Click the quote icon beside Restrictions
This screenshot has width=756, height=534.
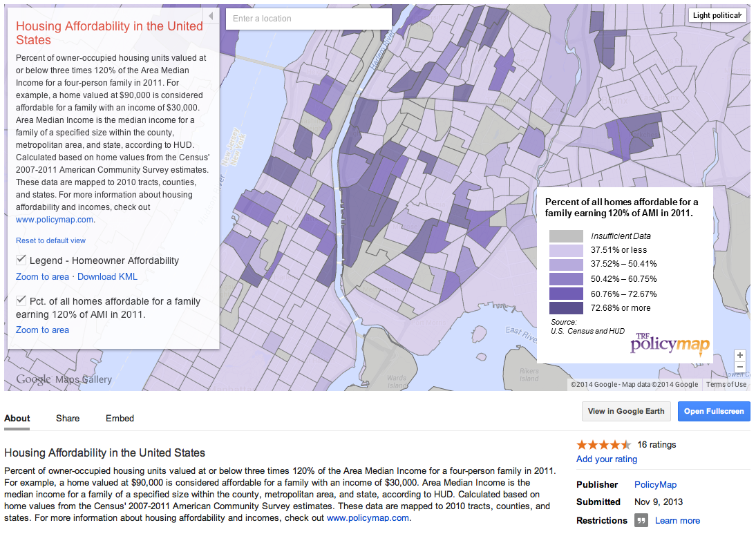click(x=641, y=520)
